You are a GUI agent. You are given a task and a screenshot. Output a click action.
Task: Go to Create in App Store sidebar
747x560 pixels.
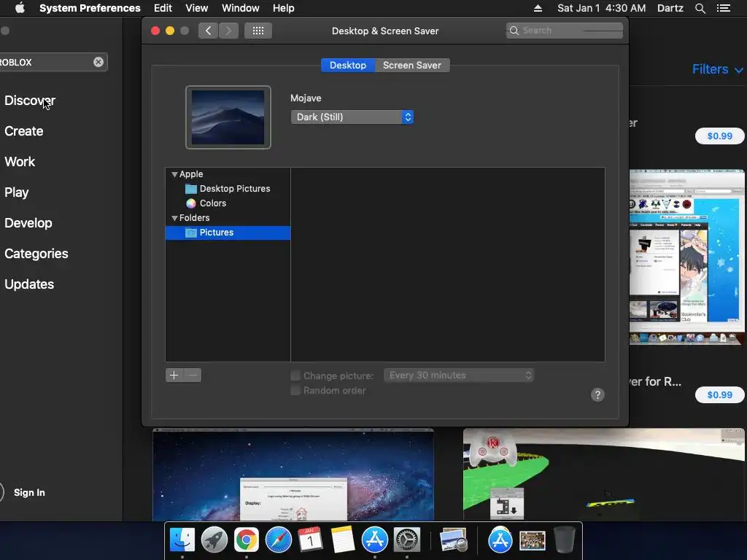click(24, 131)
